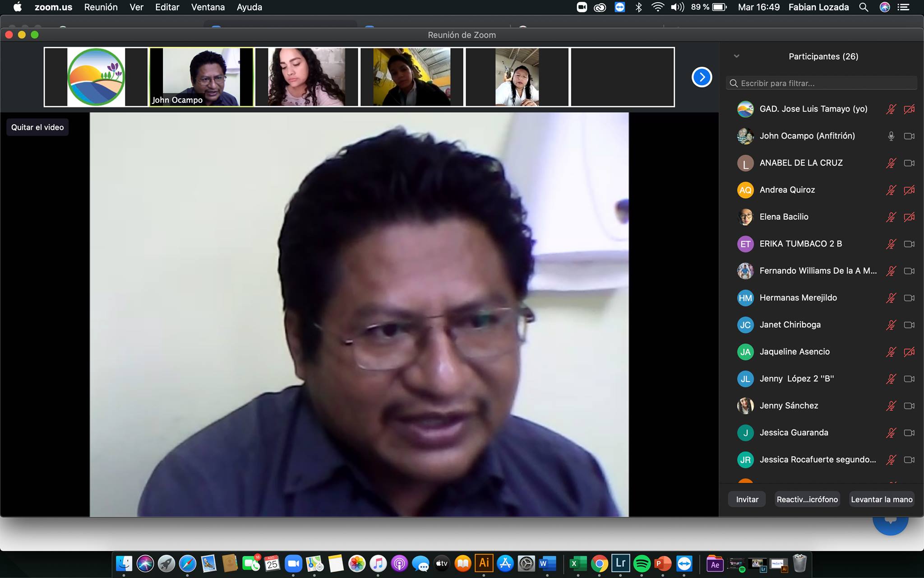
Task: Reactivate microphone with the Reactiv...icrófono button
Action: [807, 499]
